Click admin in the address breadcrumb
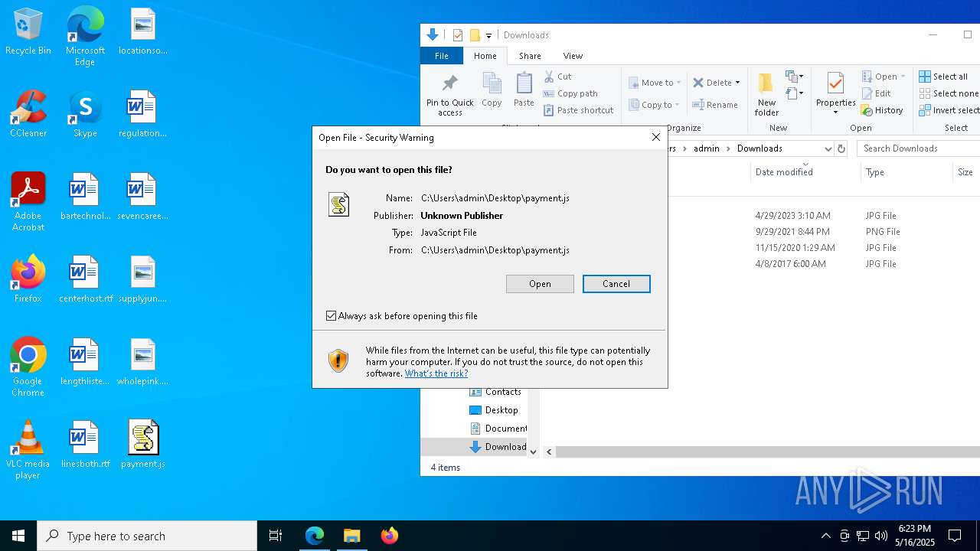The image size is (980, 551). (x=707, y=148)
